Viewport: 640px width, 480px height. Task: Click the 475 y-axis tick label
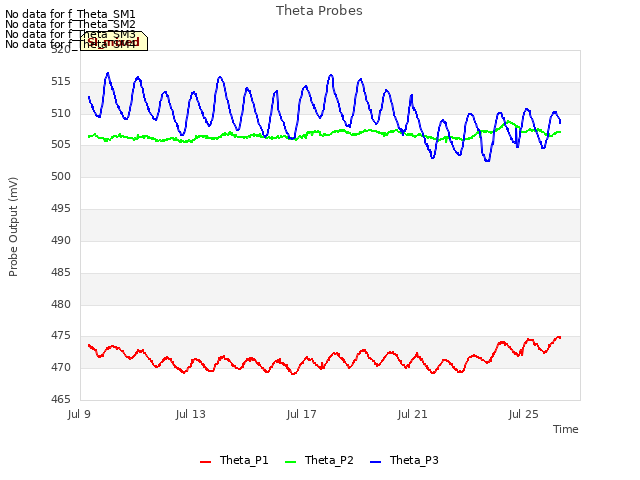point(61,336)
